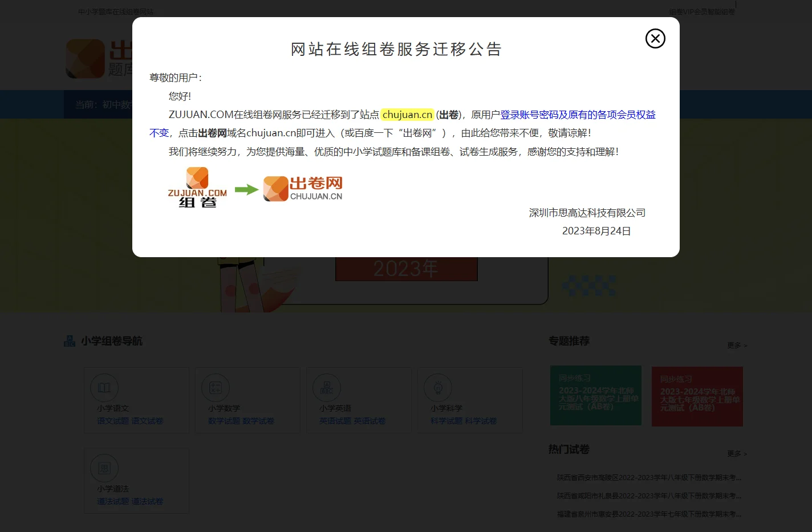Open 数学试题 link

[x=224, y=421]
